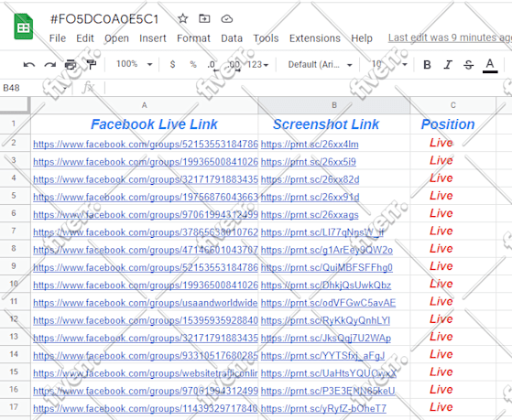Screen dimensions: 512x420
Task: Select the Live cell in row 2
Action: click(x=452, y=143)
